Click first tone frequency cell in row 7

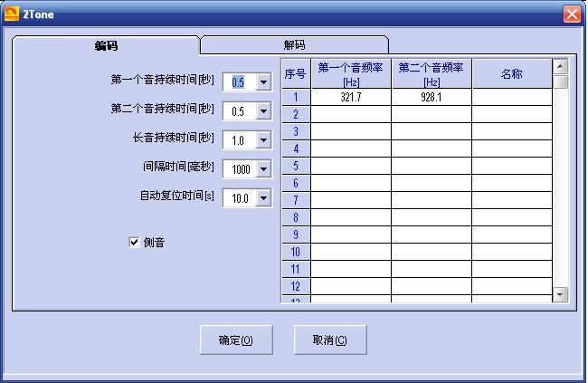click(x=351, y=200)
